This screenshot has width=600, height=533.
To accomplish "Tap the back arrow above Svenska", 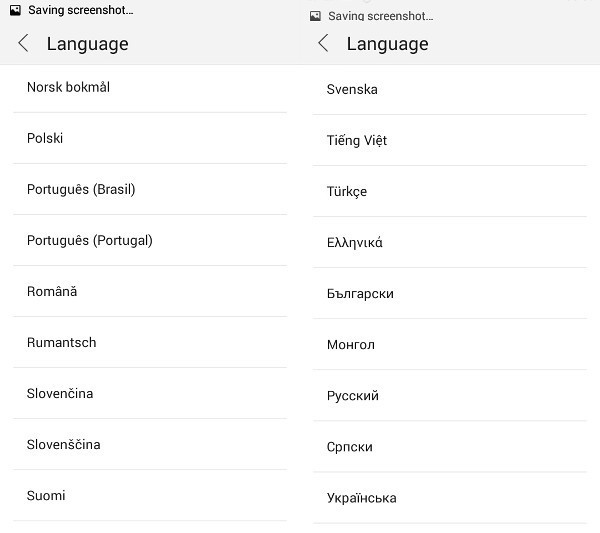I will (x=323, y=43).
